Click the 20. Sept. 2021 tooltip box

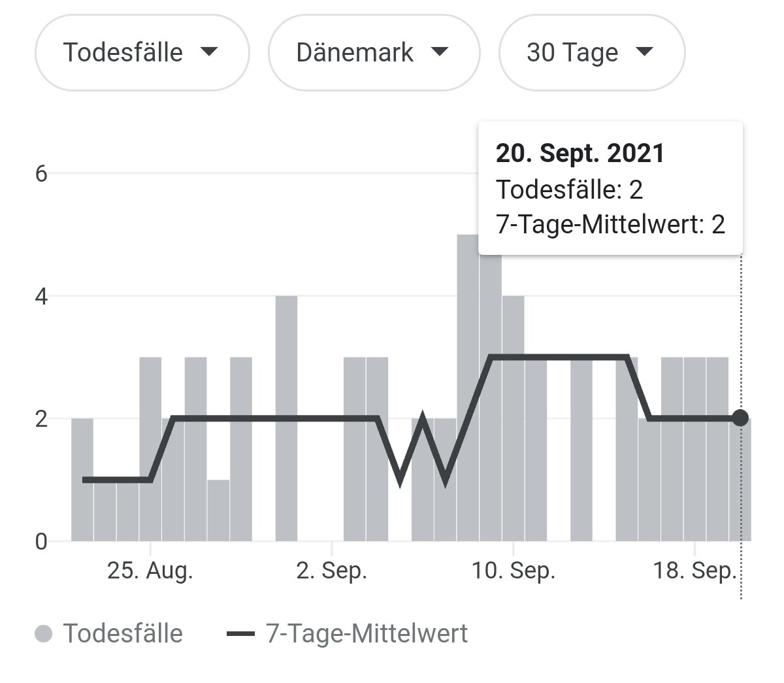tap(610, 188)
